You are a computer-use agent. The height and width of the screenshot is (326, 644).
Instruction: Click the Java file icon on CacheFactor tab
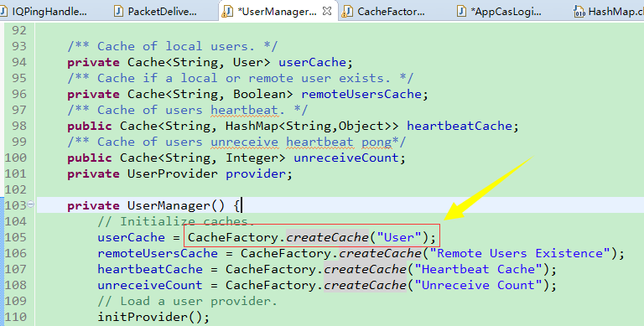347,12
